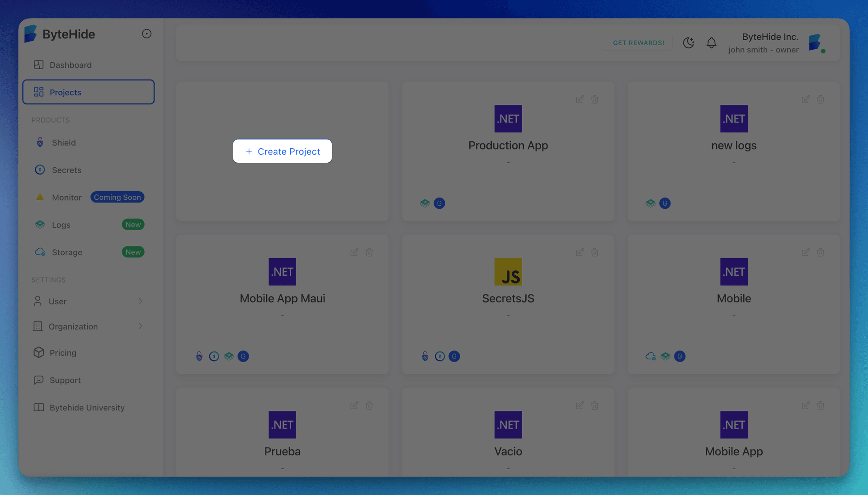Click the G avatar on Mobile card

pos(679,356)
